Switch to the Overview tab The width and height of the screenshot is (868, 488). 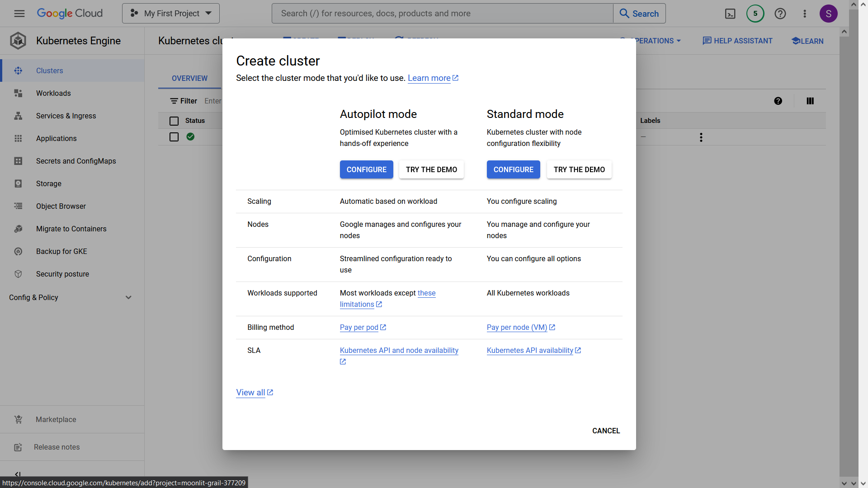point(189,78)
